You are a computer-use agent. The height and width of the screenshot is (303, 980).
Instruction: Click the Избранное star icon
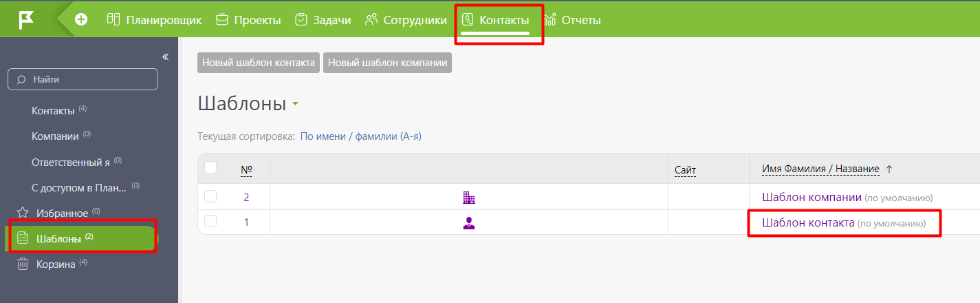point(22,212)
